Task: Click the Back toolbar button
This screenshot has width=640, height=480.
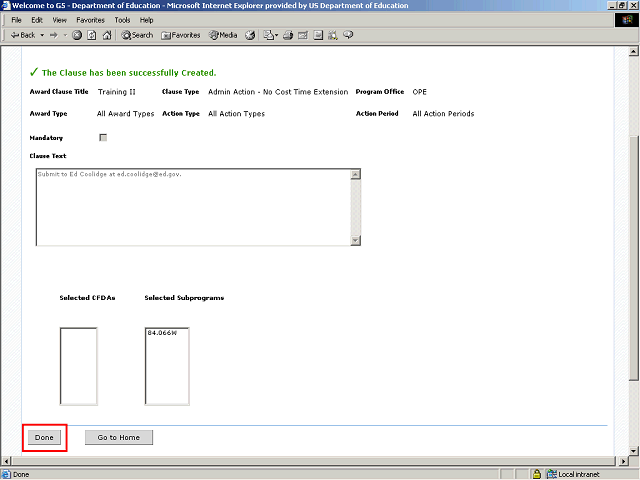Action: click(23, 35)
